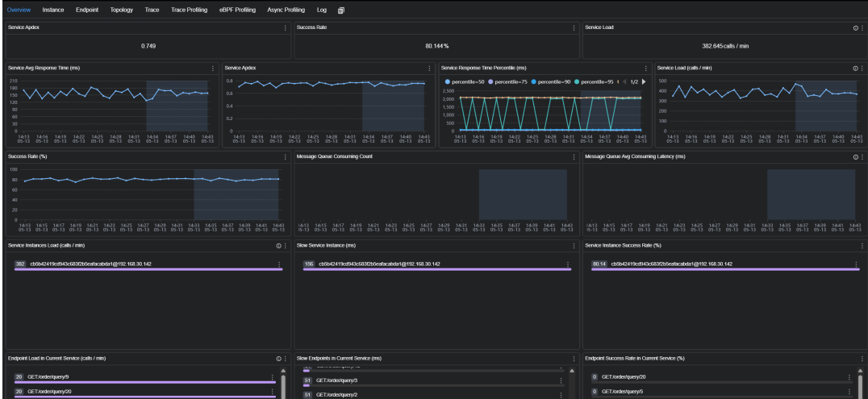Viewport: 868px width, 399px height.
Task: Open row menu for instance with load 382
Action: (279, 264)
